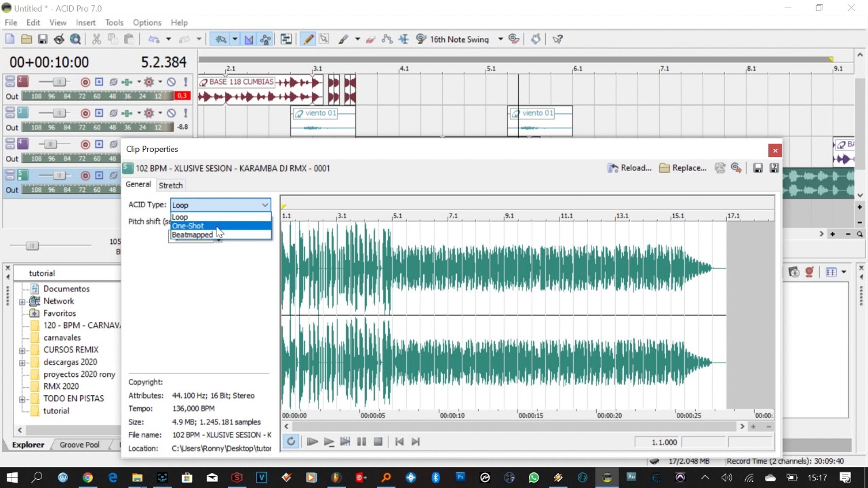
Task: Choose One-Shot from ACID Type list
Action: pos(220,226)
